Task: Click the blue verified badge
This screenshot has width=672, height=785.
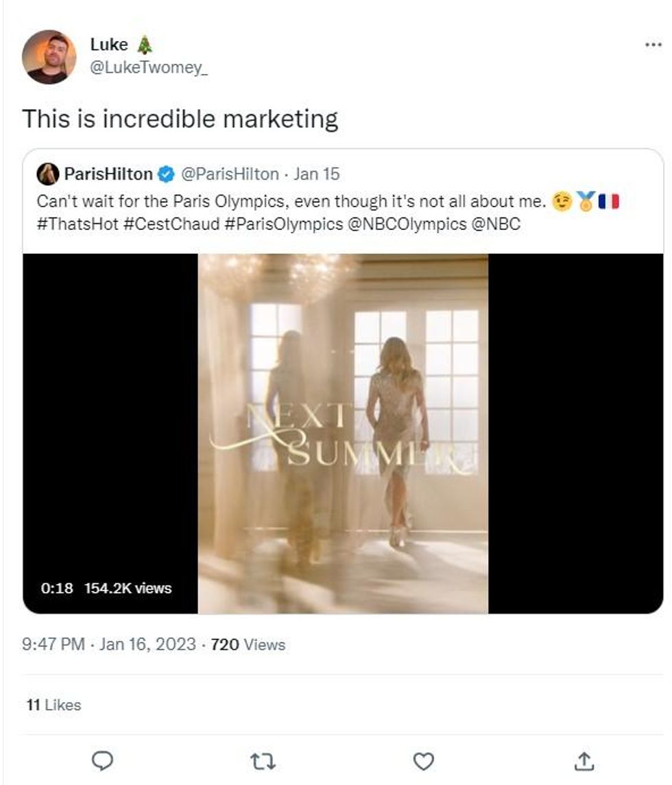Action: (167, 174)
